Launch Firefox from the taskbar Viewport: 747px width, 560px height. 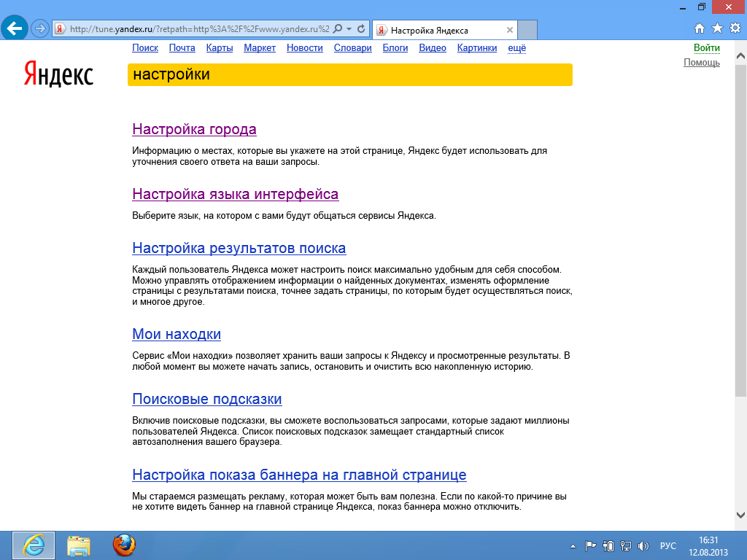124,545
